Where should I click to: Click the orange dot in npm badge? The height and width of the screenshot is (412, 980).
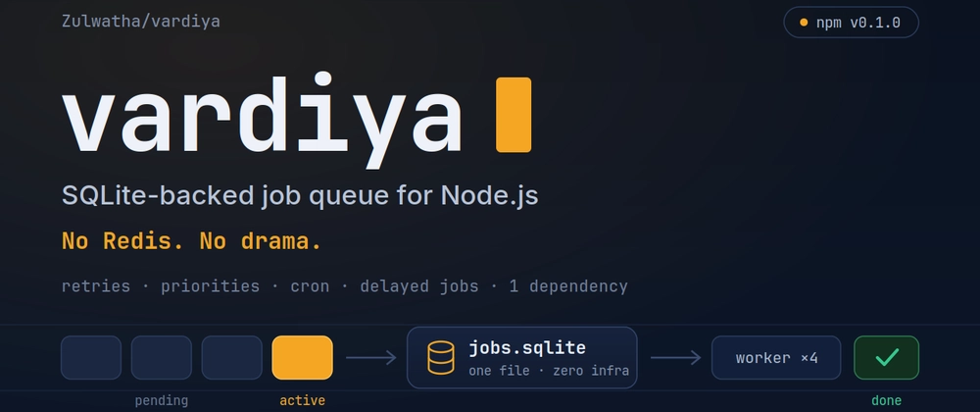[x=804, y=23]
